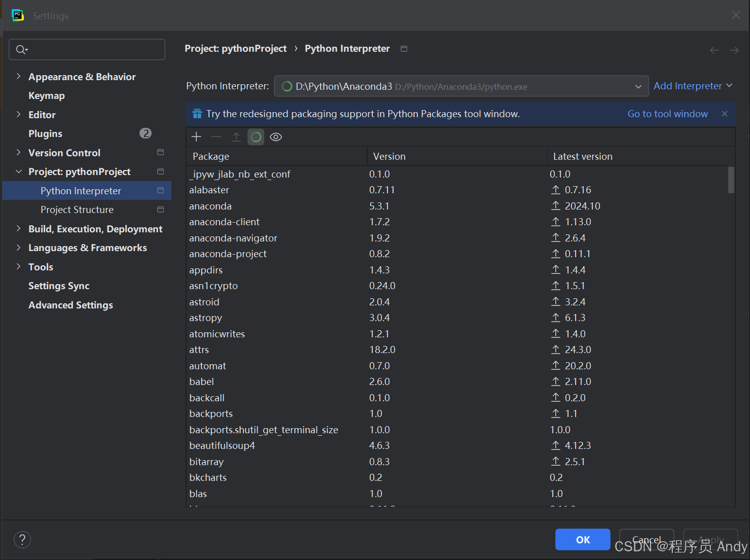Click the Plugins updates badge 2
The image size is (750, 560).
pyautogui.click(x=146, y=133)
